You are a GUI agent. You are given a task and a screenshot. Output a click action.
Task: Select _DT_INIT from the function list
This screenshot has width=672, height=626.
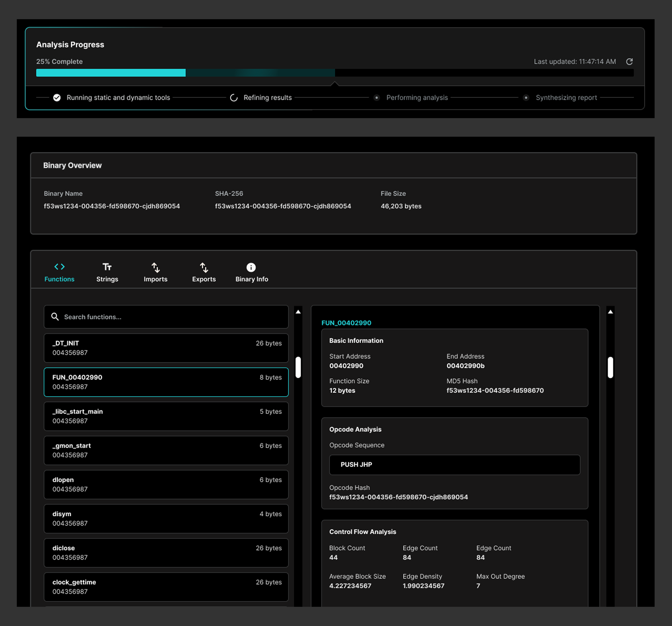click(166, 348)
